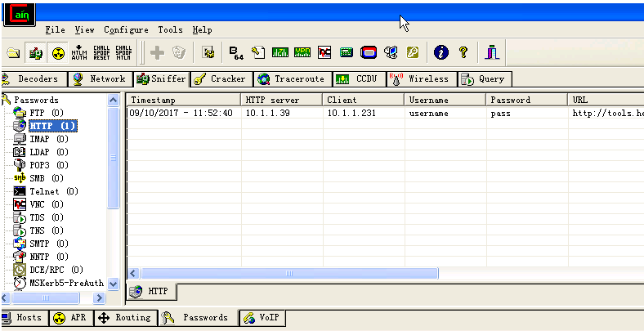Click the Cain logo in title bar
Screen dimensions: 644x331
click(20, 15)
